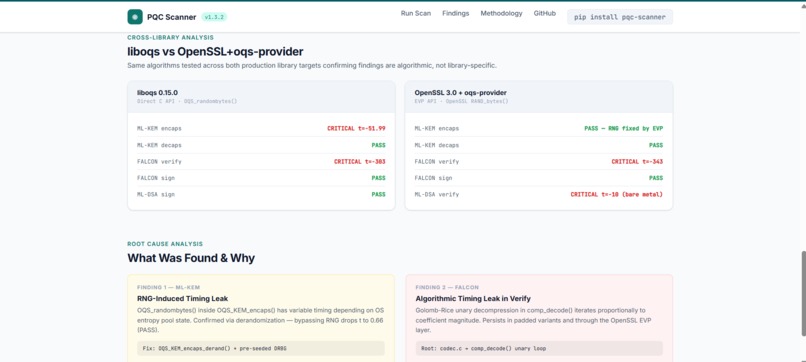
Task: Click the FINDING 2 — FALCON label
Action: (x=447, y=287)
